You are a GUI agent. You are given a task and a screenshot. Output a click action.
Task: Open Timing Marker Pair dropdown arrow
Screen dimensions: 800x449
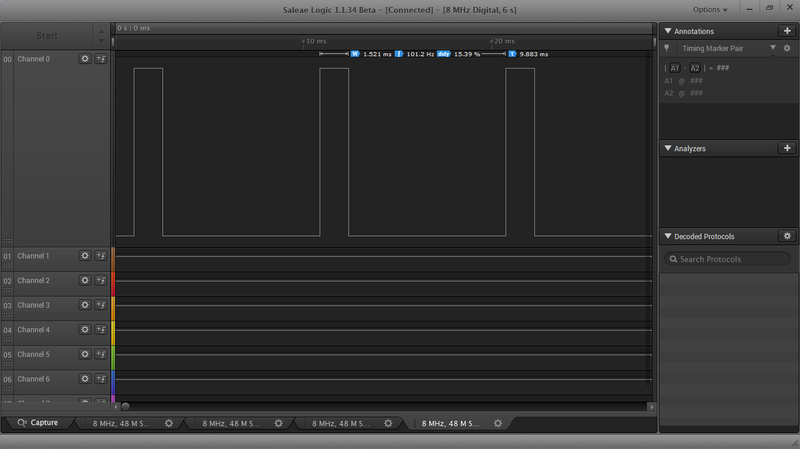[x=772, y=48]
